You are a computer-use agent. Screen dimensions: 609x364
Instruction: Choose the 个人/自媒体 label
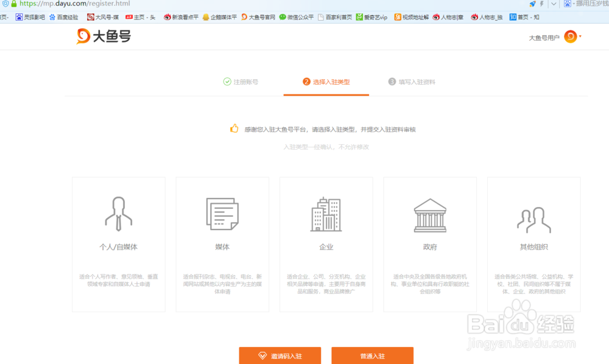point(119,247)
